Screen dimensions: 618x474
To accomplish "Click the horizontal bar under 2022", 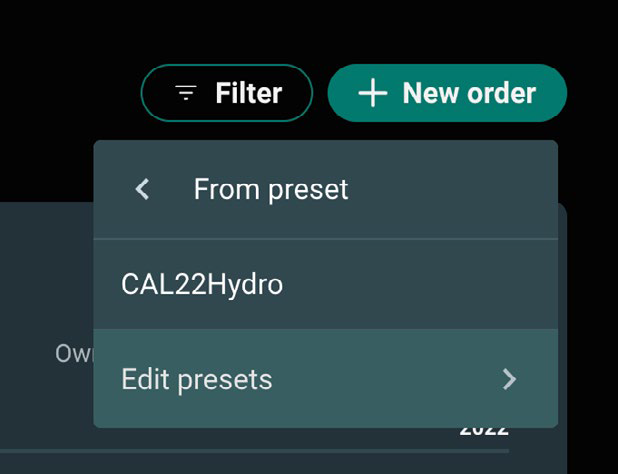I will [254, 451].
